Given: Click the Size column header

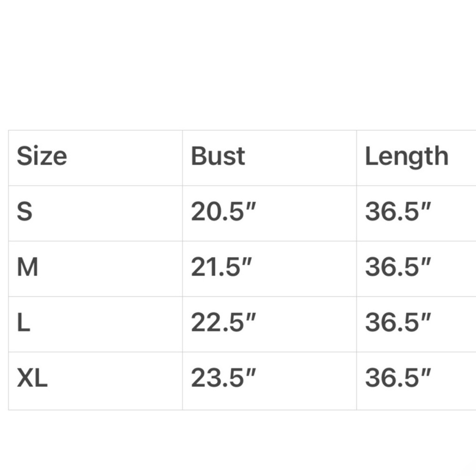Looking at the screenshot, I should (42, 157).
